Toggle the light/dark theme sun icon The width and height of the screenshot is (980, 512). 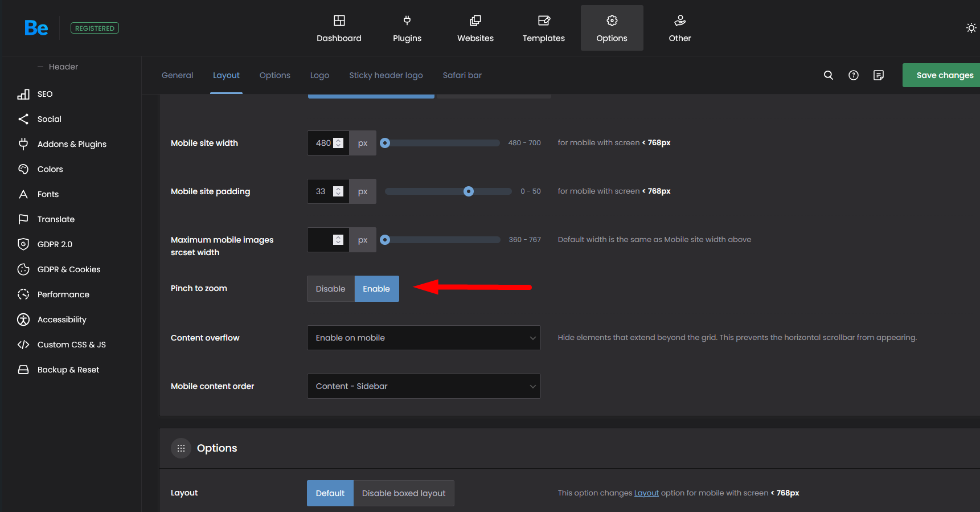coord(971,28)
